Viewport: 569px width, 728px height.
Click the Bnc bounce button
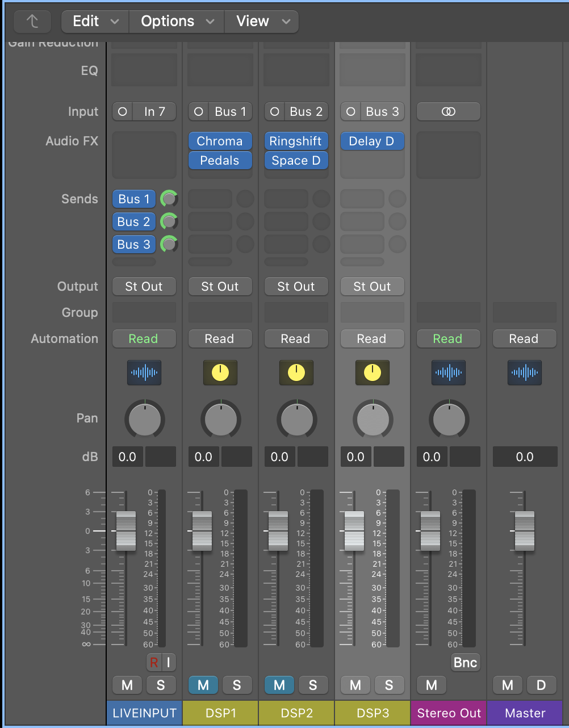pos(465,663)
